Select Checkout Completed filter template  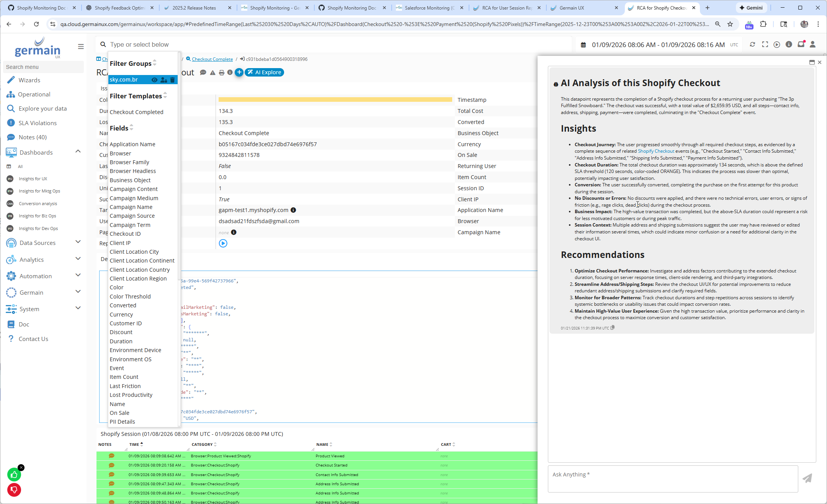tap(136, 112)
